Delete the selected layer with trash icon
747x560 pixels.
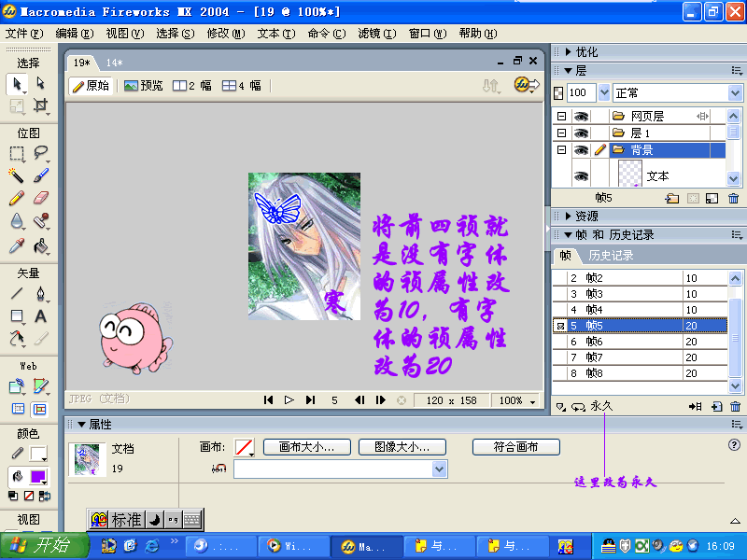(734, 198)
